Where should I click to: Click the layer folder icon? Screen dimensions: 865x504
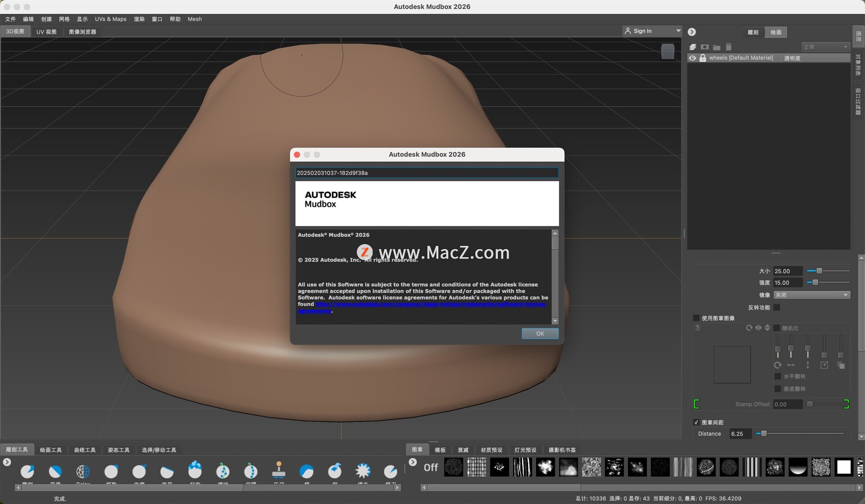(717, 47)
